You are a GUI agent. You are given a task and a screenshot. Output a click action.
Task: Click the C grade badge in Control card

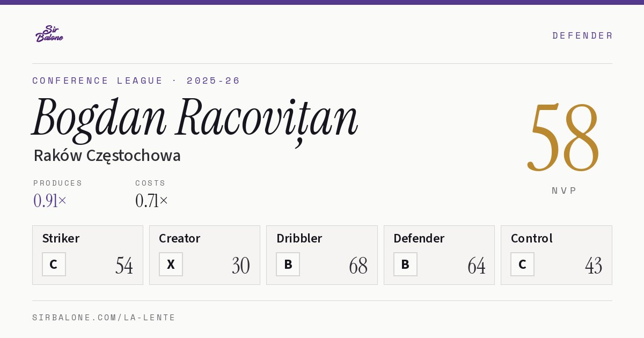pos(522,264)
